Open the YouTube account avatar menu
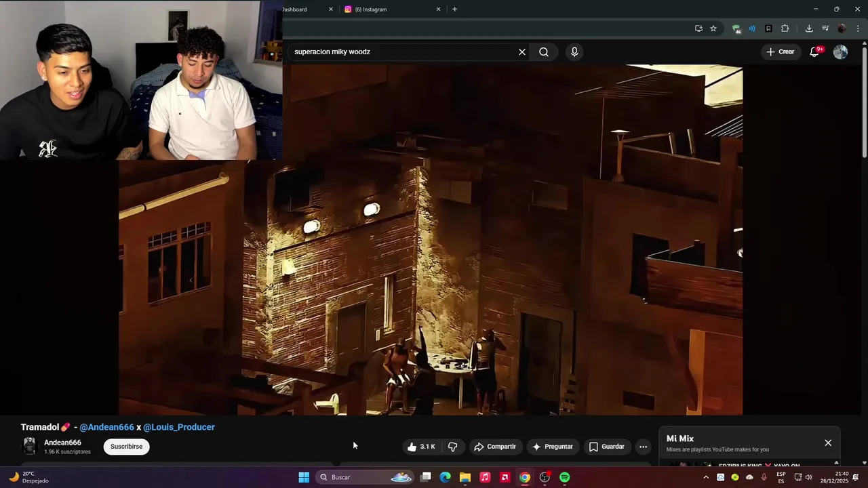This screenshot has height=488, width=868. [840, 52]
